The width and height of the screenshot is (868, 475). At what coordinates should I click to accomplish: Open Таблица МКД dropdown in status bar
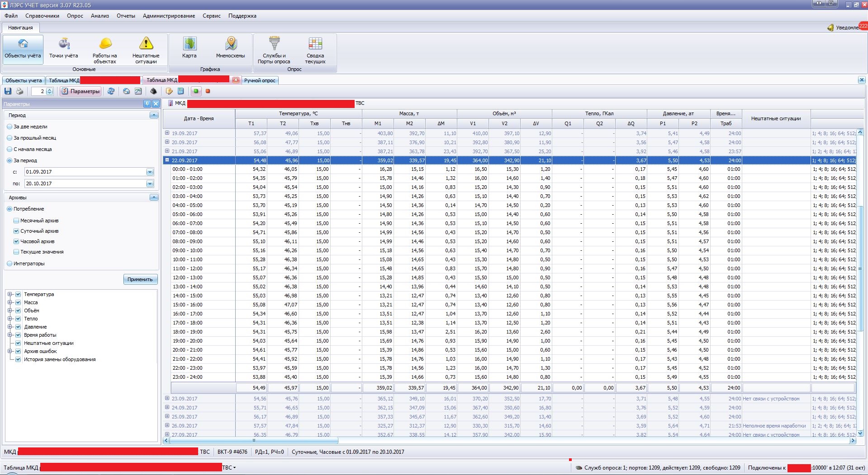[234, 468]
